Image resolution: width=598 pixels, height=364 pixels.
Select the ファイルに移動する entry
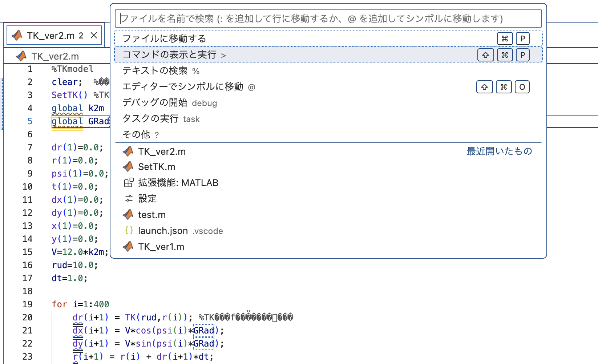[164, 38]
